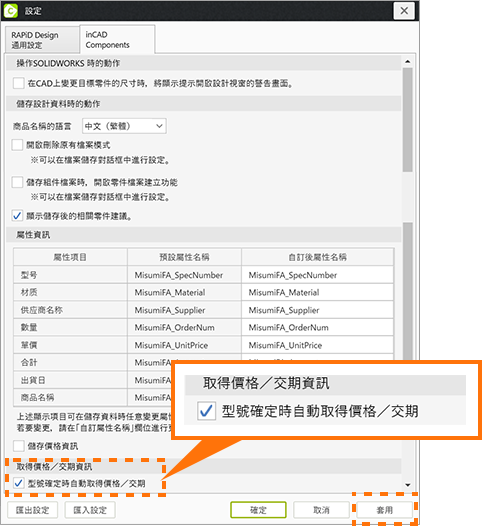Click the green app logo in title bar
This screenshot has width=482, height=526.
pyautogui.click(x=10, y=11)
